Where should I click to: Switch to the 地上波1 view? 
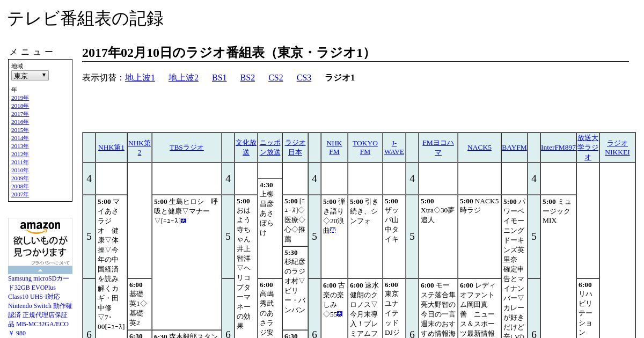point(140,78)
